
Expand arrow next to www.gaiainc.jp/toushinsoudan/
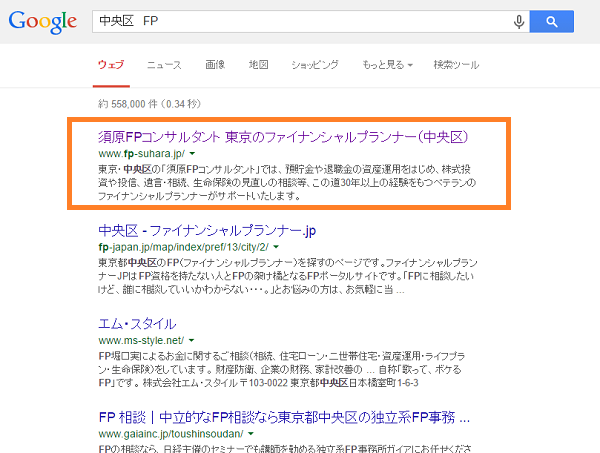(251, 434)
